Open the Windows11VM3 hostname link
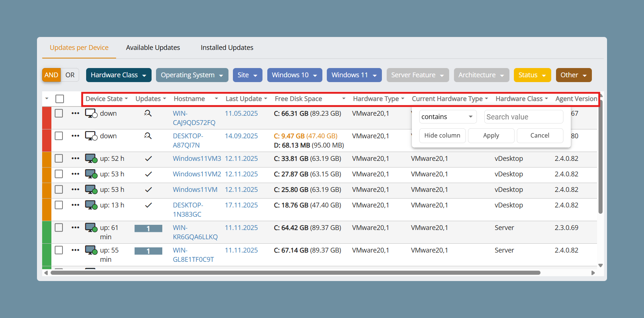644x318 pixels. tap(197, 159)
